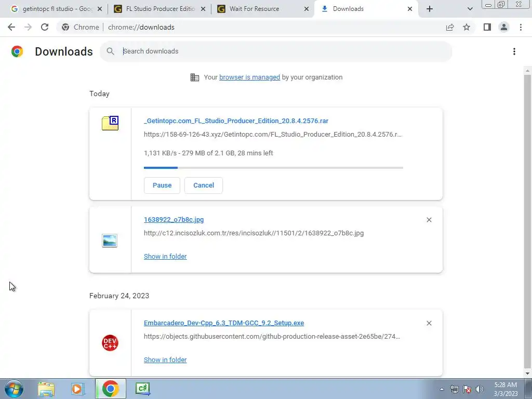Open Embarcadero_Dev-Cpp setup exe link

224,323
